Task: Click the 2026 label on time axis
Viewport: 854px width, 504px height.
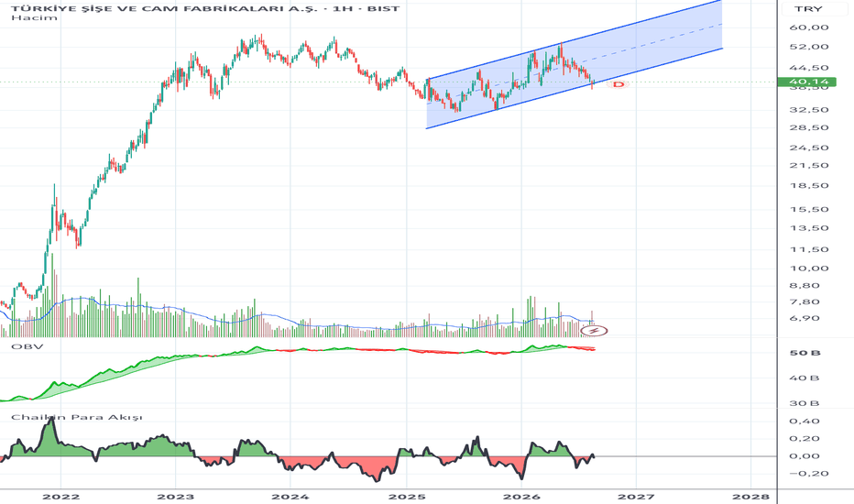Action: (x=521, y=497)
